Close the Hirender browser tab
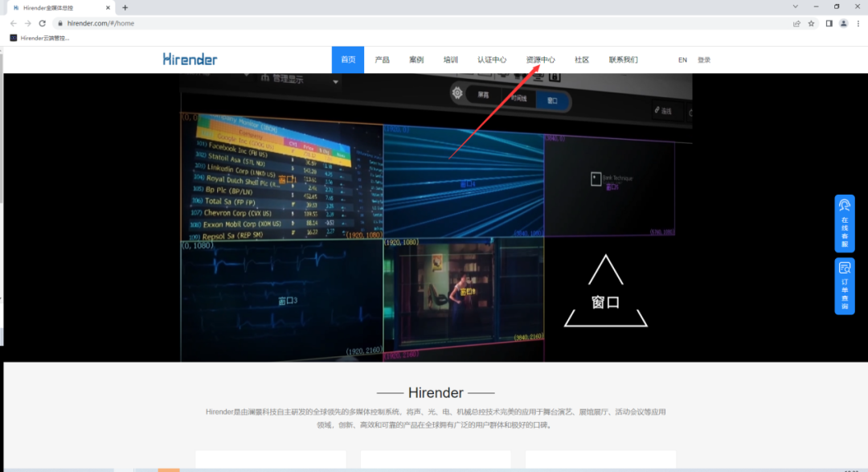The height and width of the screenshot is (472, 868). (108, 8)
